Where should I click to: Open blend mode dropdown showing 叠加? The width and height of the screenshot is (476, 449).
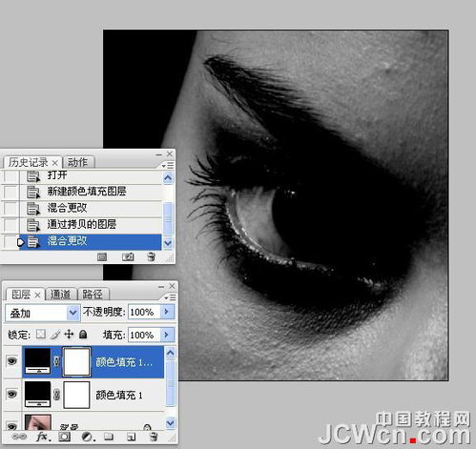[42, 314]
